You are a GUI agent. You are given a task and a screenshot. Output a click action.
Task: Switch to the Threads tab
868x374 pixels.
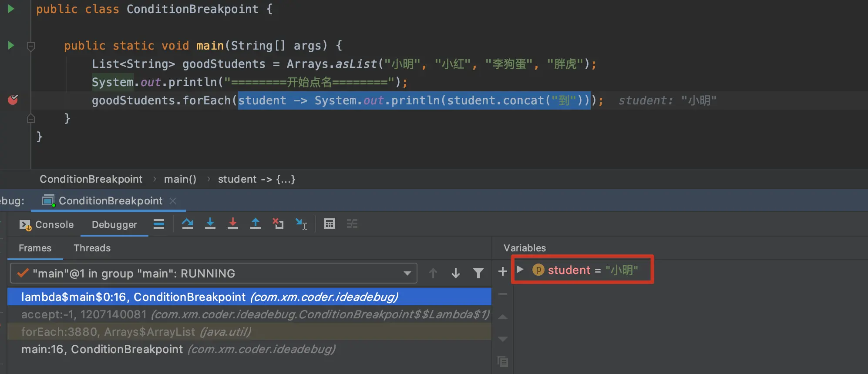[92, 248]
